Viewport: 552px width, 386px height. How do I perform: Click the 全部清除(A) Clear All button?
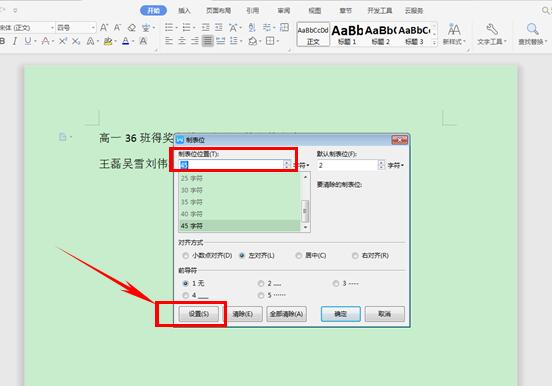(287, 314)
